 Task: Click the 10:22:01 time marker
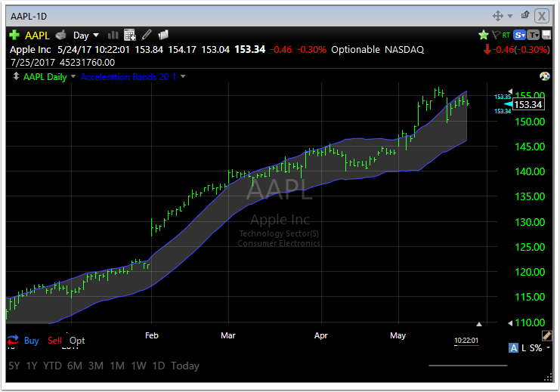pos(466,341)
